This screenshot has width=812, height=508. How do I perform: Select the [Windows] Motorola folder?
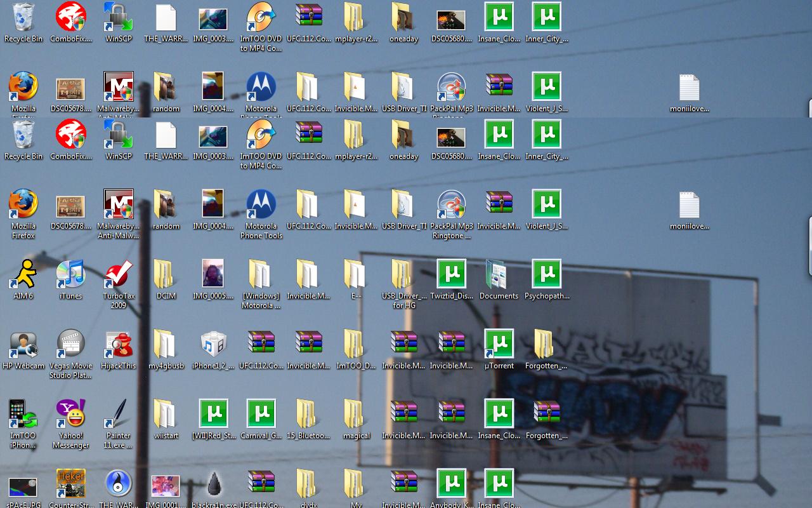(x=261, y=274)
